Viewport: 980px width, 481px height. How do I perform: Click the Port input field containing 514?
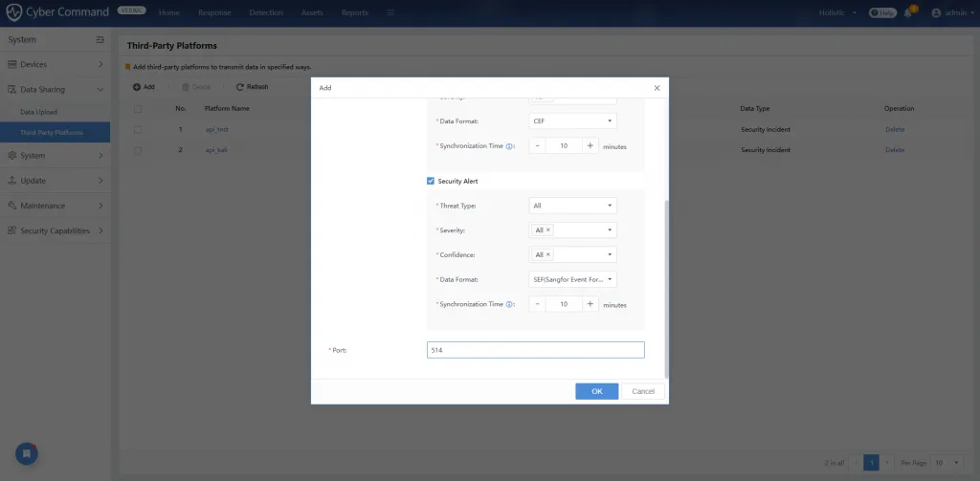click(x=536, y=350)
